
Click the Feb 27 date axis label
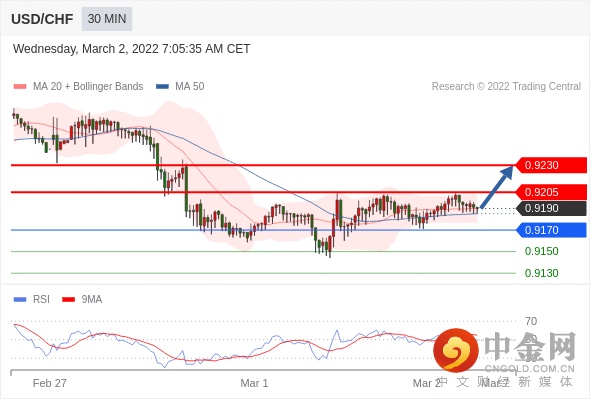50,383
